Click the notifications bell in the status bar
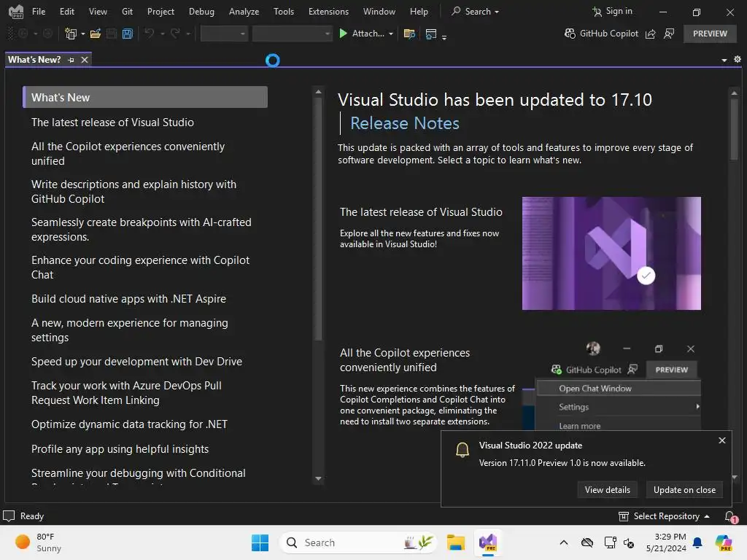Image resolution: width=747 pixels, height=560 pixels. tap(729, 516)
